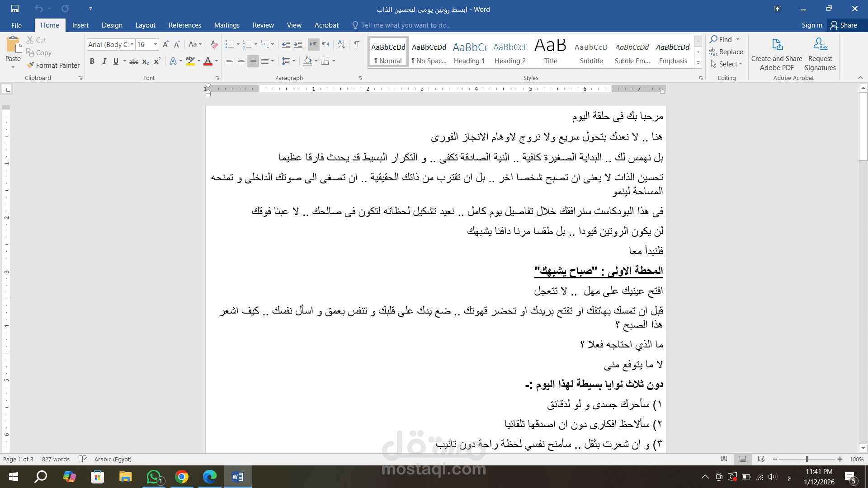Apply red font color swatch
The height and width of the screenshot is (488, 868).
click(208, 61)
